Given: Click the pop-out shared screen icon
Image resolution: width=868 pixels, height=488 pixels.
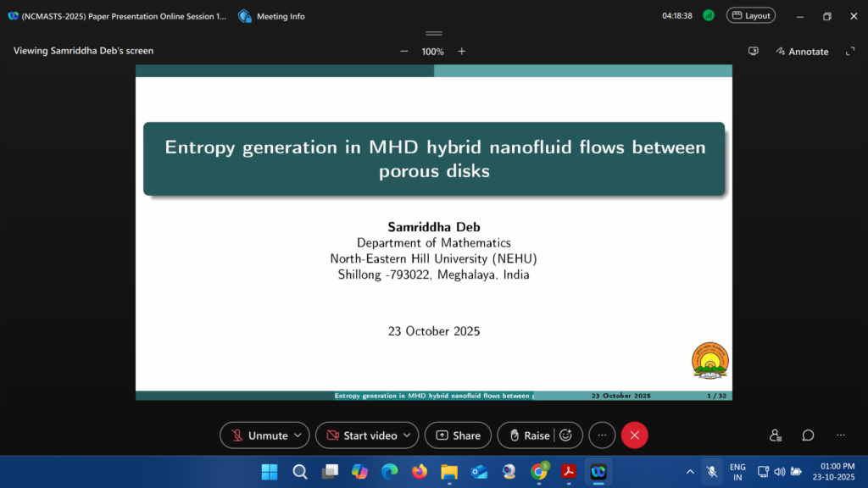Looking at the screenshot, I should (x=753, y=52).
